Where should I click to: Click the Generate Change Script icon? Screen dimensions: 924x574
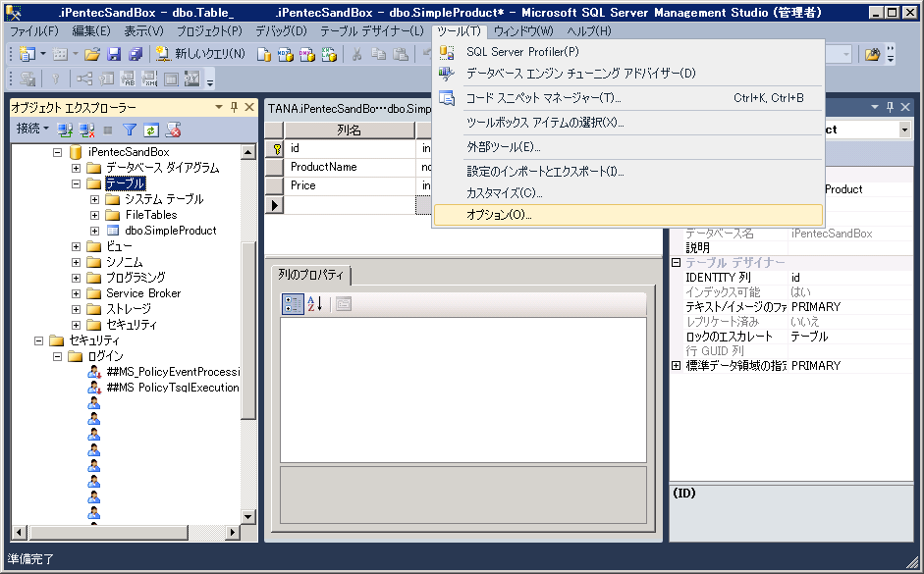click(27, 78)
